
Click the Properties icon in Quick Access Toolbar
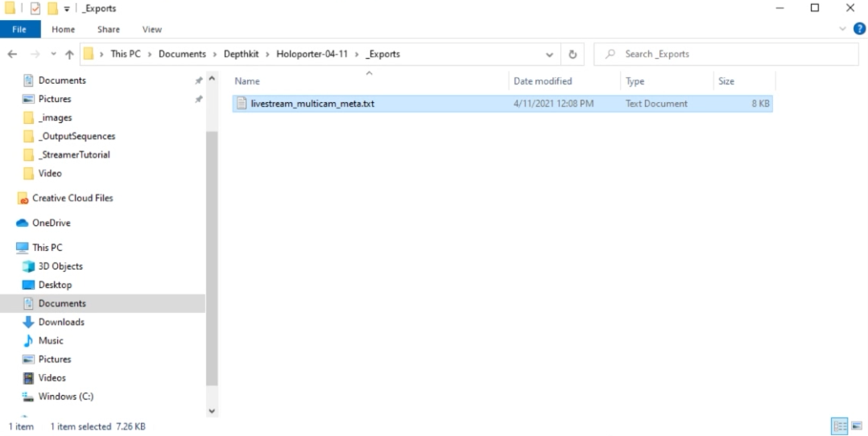click(x=35, y=8)
